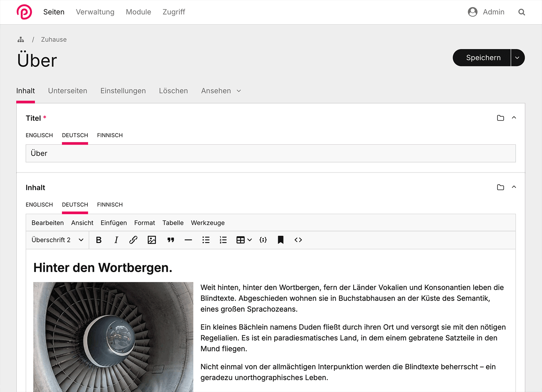
Task: Click the jet engine image in editor
Action: (113, 337)
